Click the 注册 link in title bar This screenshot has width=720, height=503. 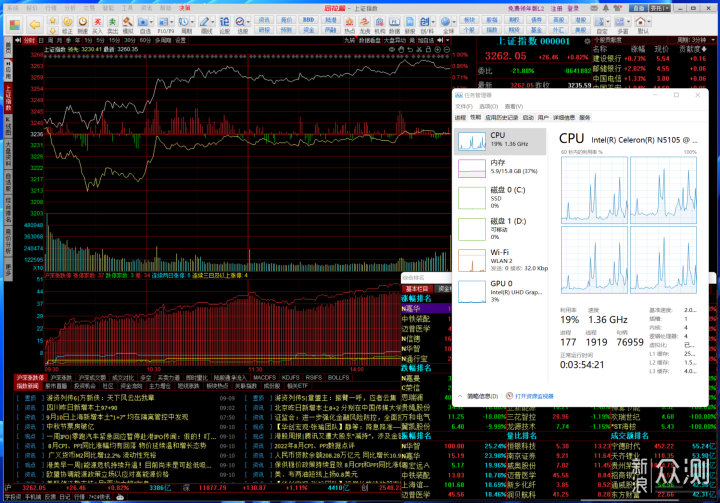(557, 8)
